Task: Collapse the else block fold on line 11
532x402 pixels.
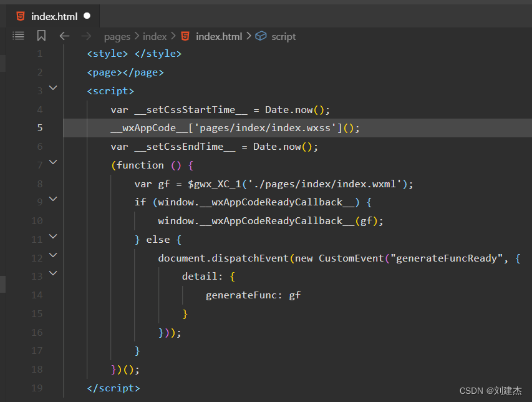Action: click(x=53, y=237)
